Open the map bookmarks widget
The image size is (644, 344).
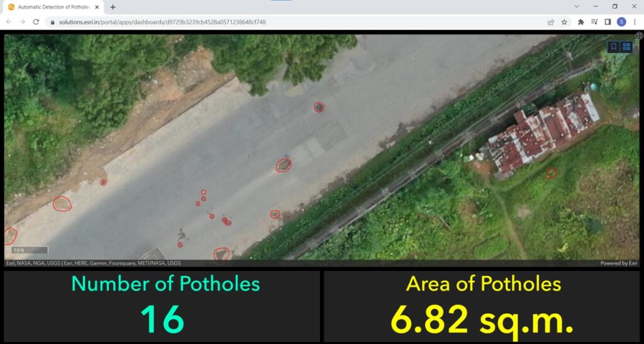point(614,47)
